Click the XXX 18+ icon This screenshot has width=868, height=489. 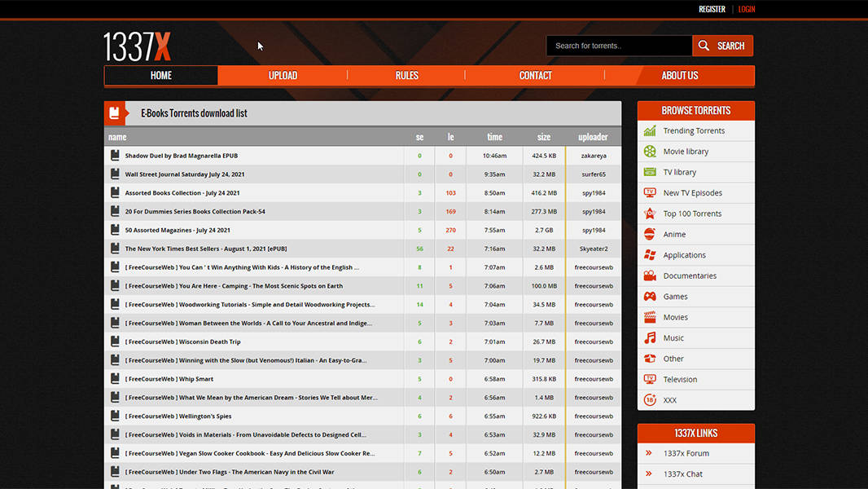point(650,400)
